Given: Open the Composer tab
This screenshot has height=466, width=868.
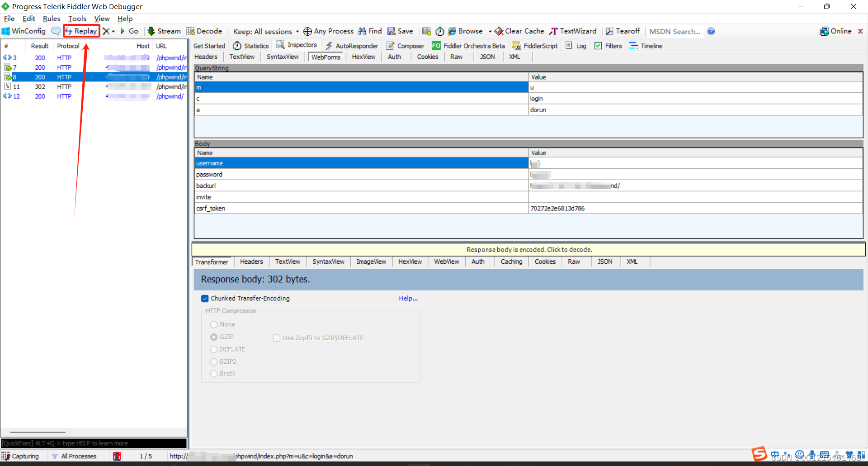Looking at the screenshot, I should pyautogui.click(x=405, y=46).
